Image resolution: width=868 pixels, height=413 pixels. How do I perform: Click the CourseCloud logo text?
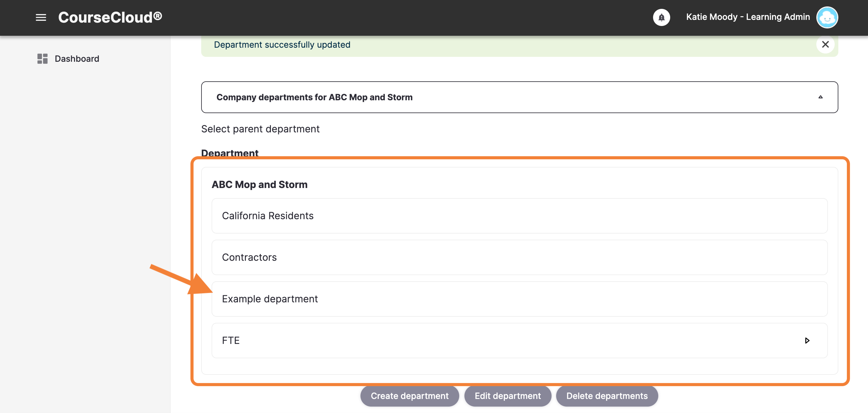(110, 17)
